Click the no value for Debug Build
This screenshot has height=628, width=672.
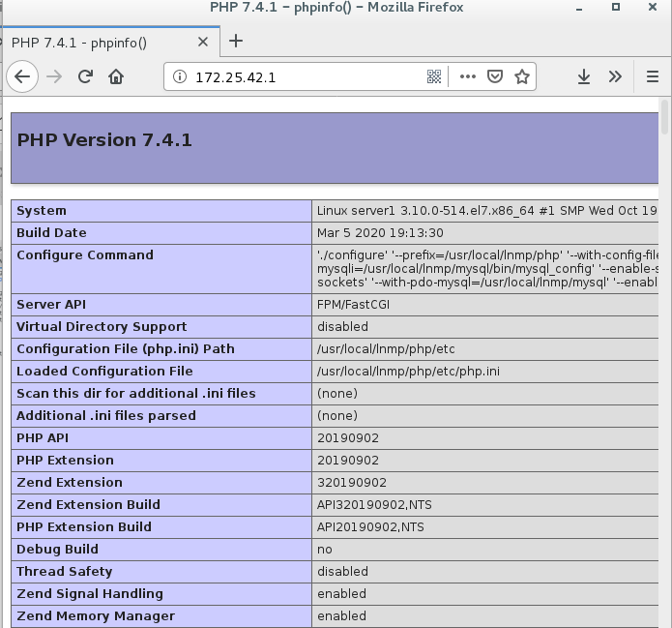click(x=325, y=550)
